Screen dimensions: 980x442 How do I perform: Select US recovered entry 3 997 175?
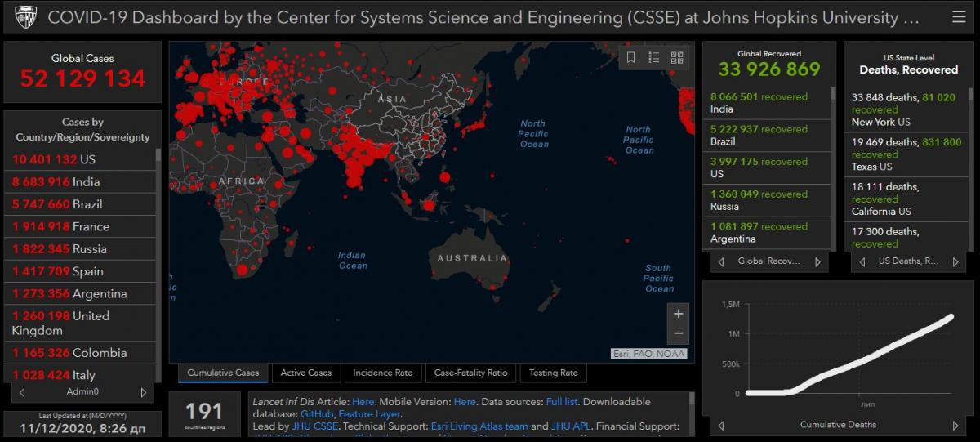(x=766, y=168)
